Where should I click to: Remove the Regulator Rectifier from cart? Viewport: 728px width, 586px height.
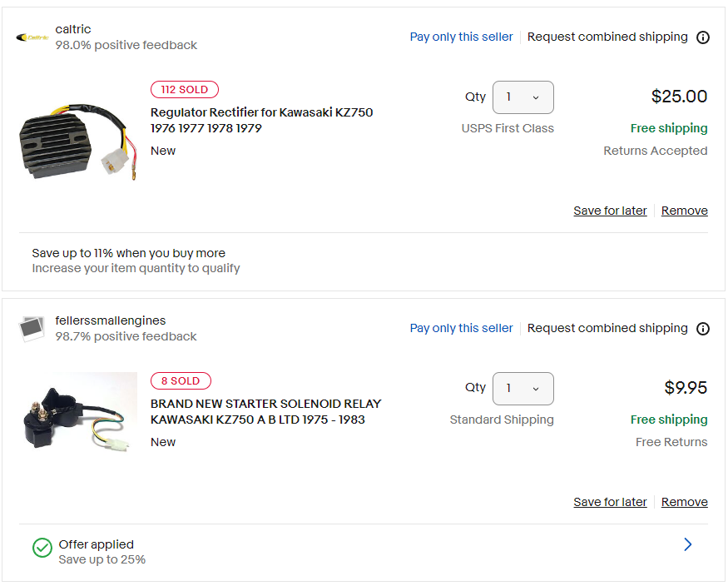pos(684,211)
